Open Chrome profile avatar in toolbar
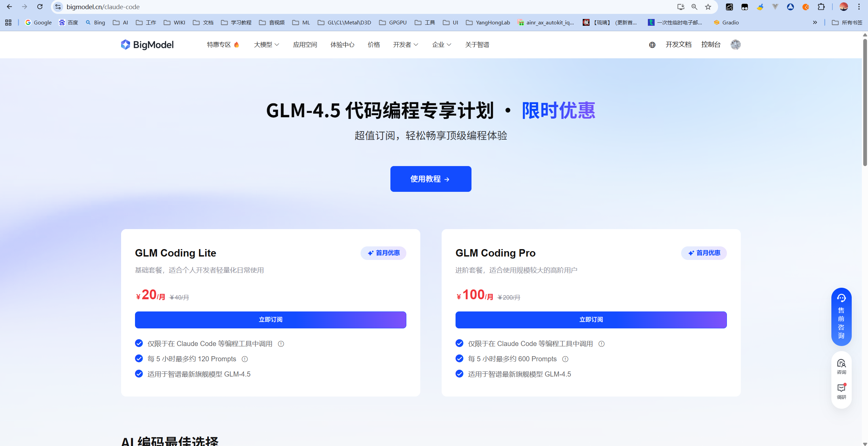The image size is (868, 446). tap(844, 7)
